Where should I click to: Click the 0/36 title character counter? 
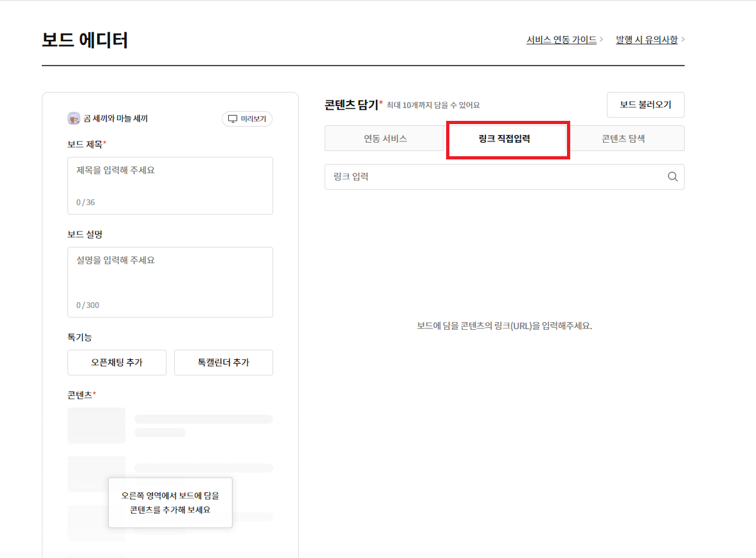[85, 202]
